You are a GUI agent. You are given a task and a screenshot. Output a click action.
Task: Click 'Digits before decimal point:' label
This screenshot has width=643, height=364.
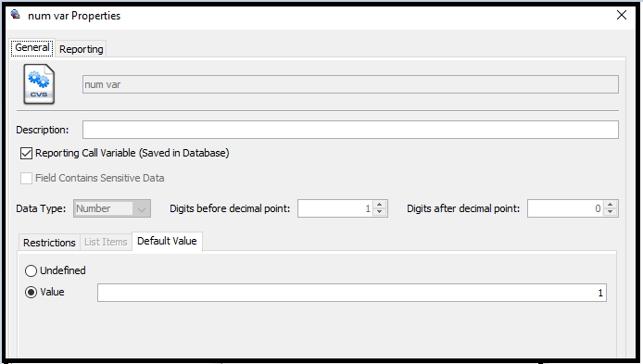[x=230, y=208]
